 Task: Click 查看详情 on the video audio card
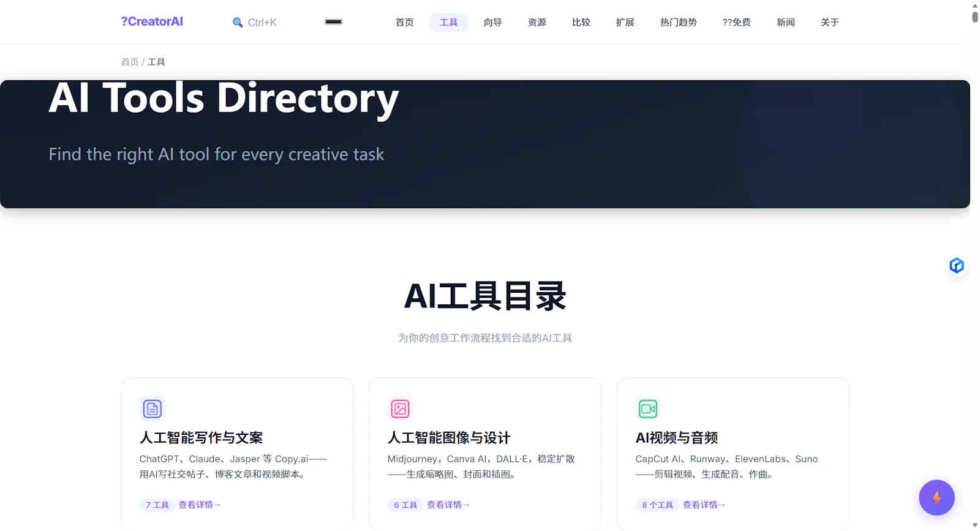704,505
